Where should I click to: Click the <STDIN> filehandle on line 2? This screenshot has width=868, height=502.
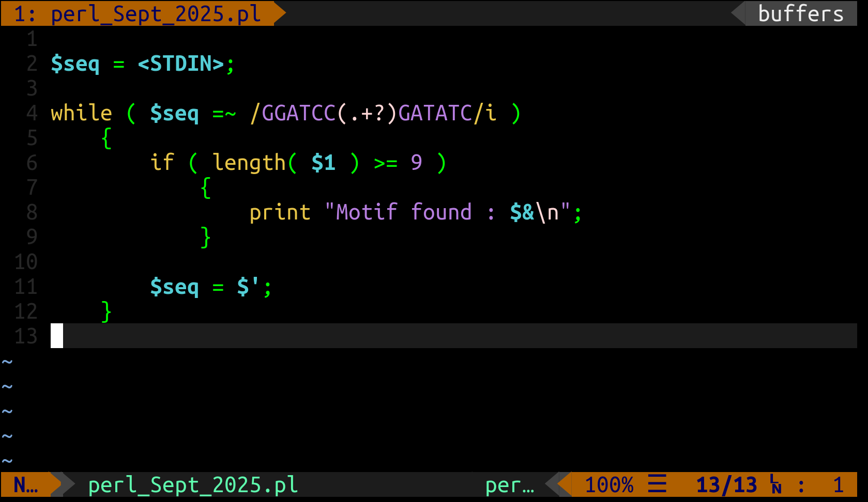180,64
